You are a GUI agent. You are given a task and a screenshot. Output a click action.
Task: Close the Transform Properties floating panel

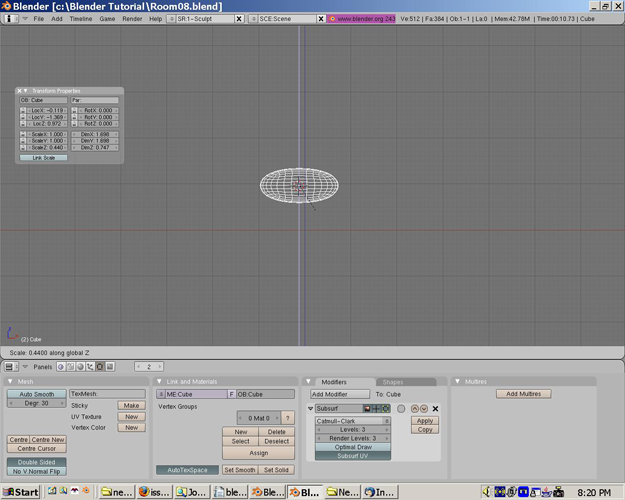[x=19, y=91]
